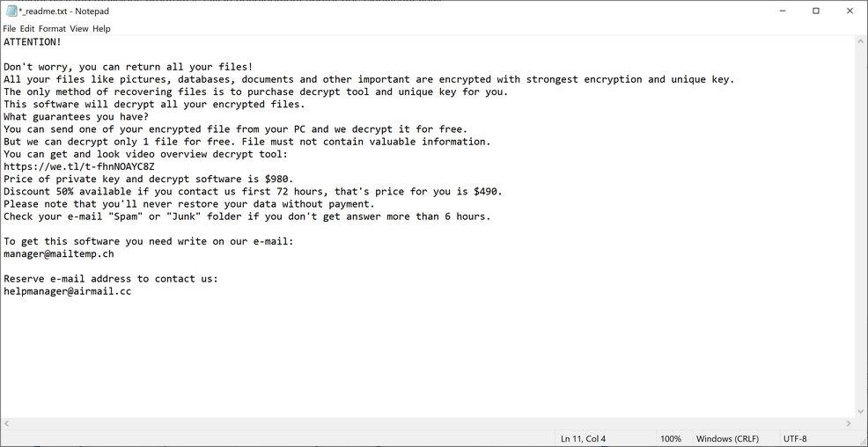Place cursor on manager@mailtemp.ch address
The width and height of the screenshot is (868, 447).
58,253
